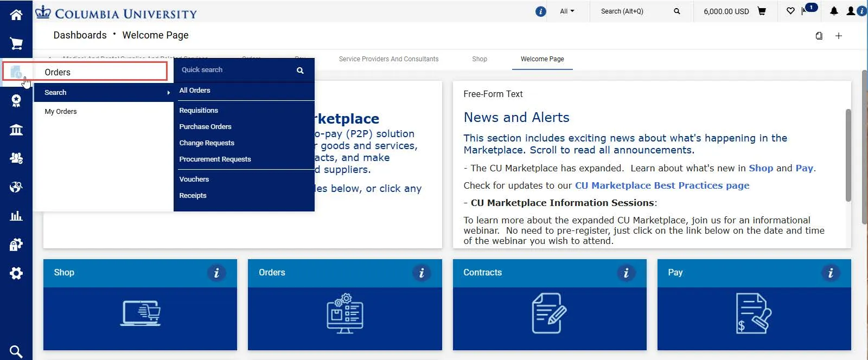Select Change Requests in submenu
Viewport: 868px width, 360px height.
207,143
